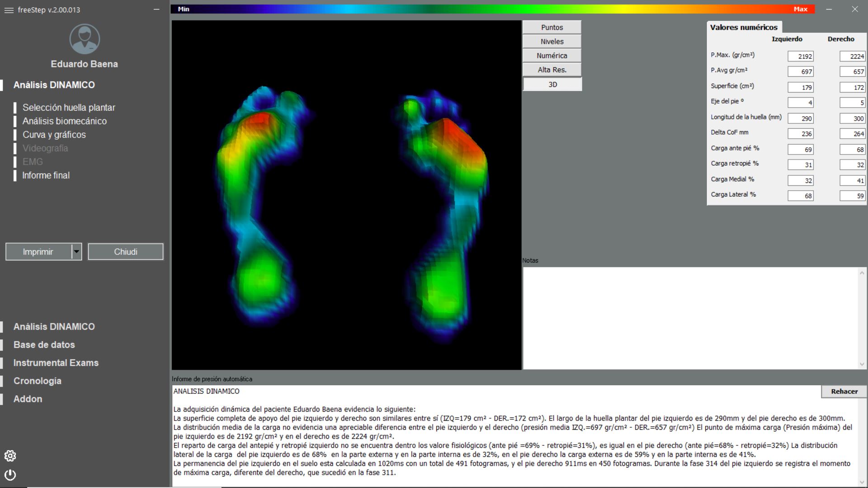The image size is (868, 488).
Task: Open Base de datos section
Action: [44, 345]
